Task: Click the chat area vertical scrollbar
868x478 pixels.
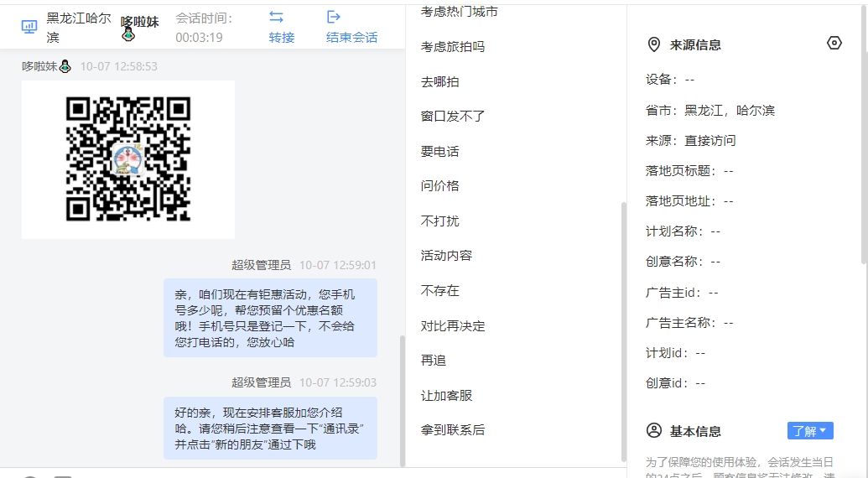Action: click(403, 401)
